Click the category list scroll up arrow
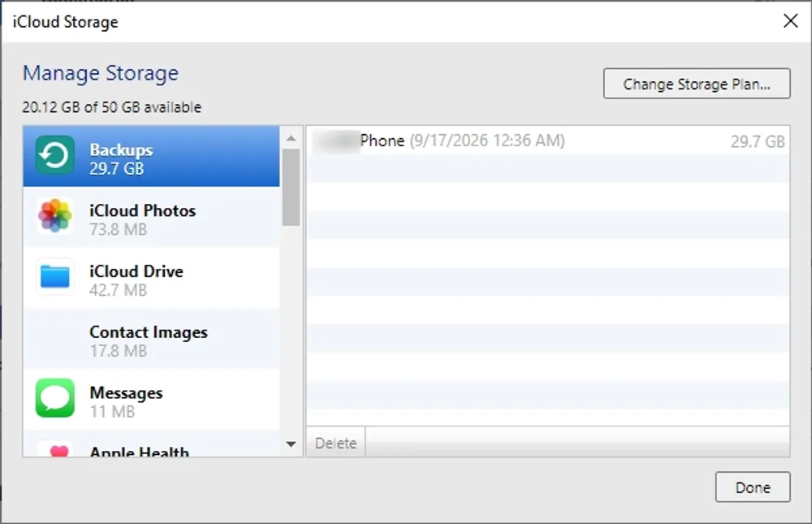812x524 pixels. tap(291, 138)
